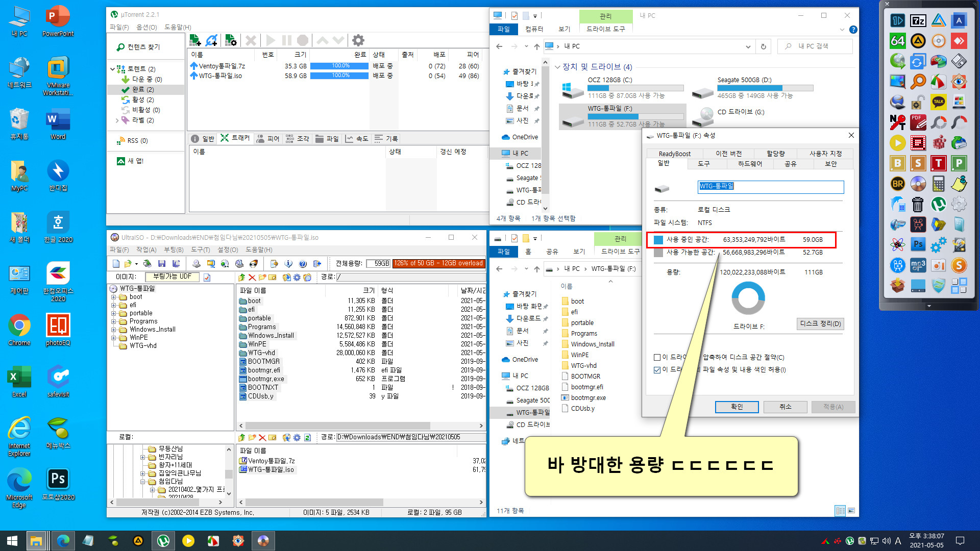Select 피어 tab in uTorrent detail pane
The width and height of the screenshot is (980, 551).
(x=268, y=139)
